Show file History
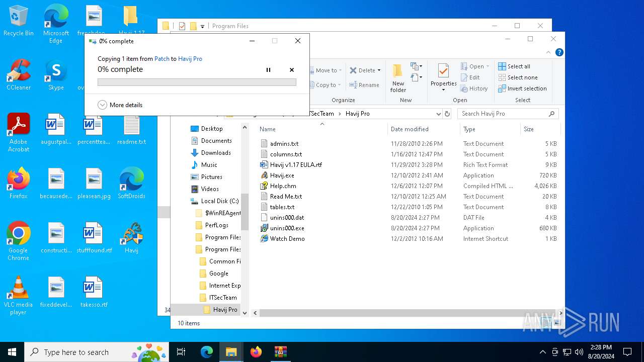The image size is (644, 362). tap(474, 88)
